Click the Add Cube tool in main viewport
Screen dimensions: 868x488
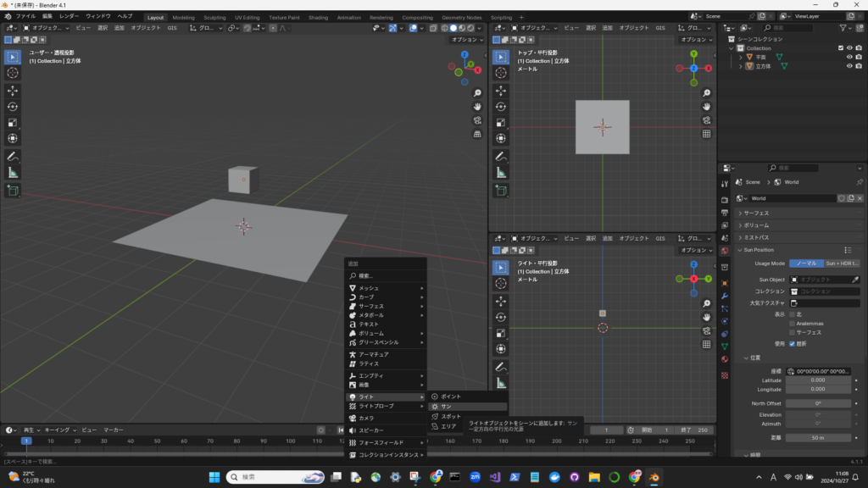tap(13, 191)
